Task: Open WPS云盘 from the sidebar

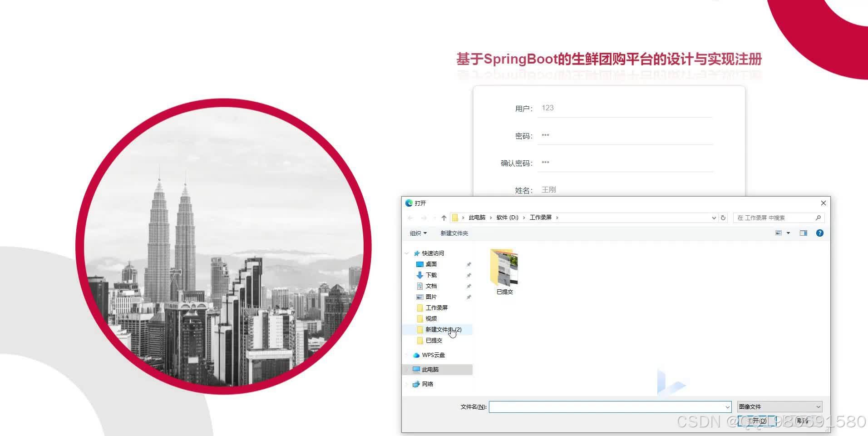Action: tap(434, 355)
